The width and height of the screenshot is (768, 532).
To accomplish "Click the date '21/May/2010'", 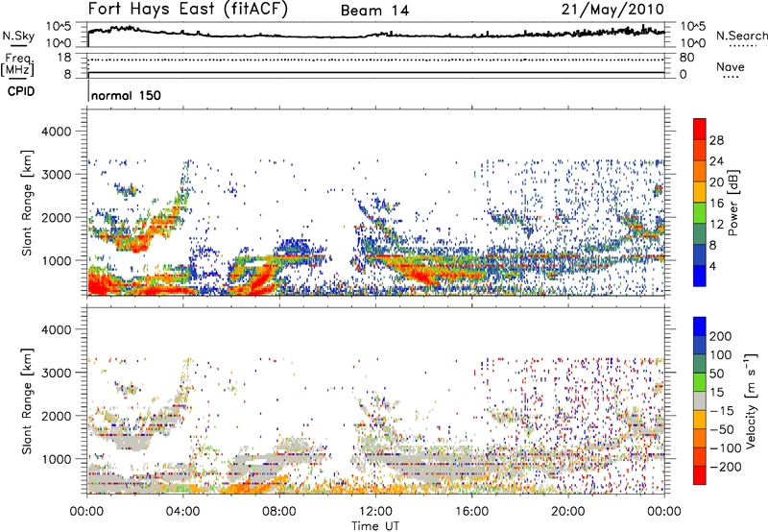I will click(x=612, y=10).
